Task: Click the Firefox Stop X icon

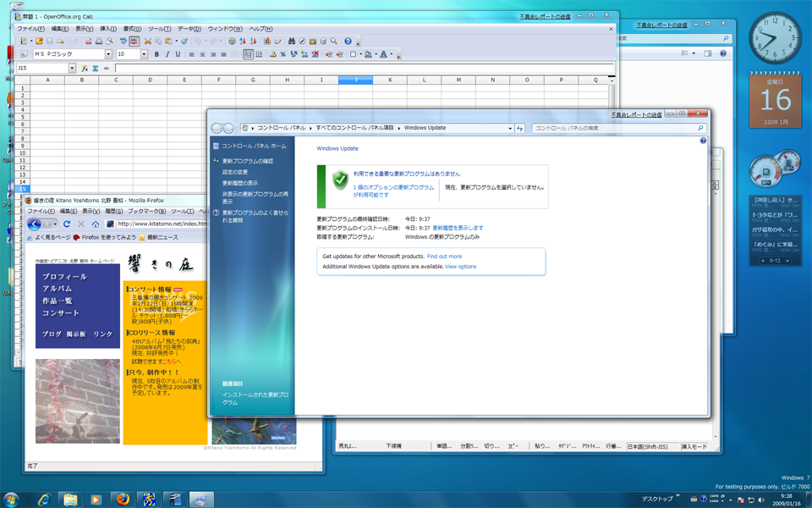Action: click(x=81, y=224)
